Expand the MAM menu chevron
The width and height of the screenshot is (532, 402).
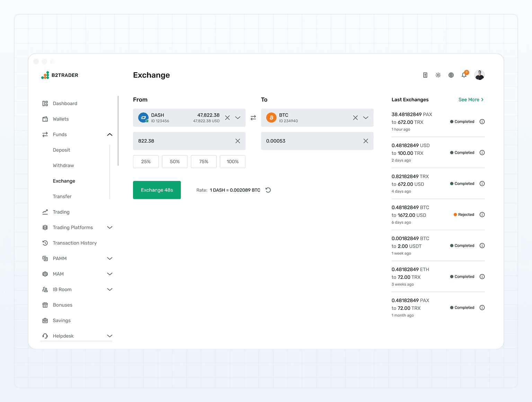tap(110, 274)
